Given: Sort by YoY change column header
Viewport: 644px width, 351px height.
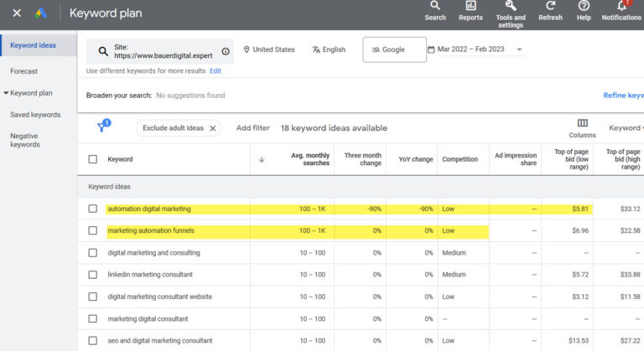Looking at the screenshot, I should point(416,159).
